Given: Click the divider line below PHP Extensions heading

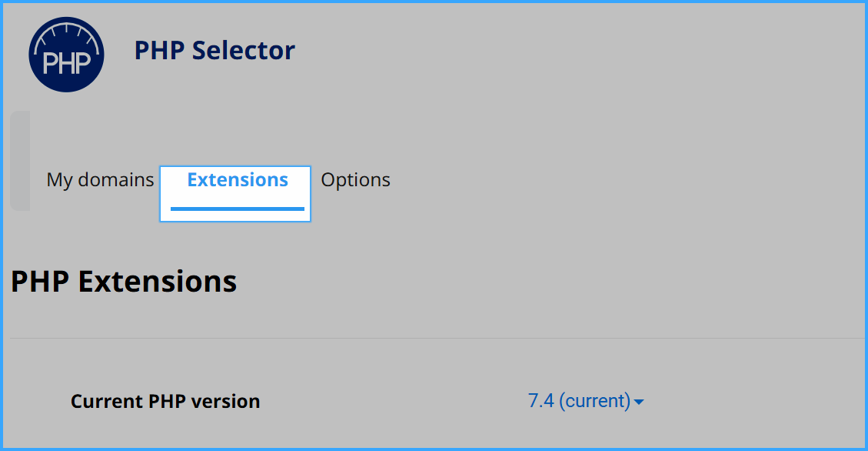Looking at the screenshot, I should click(x=437, y=338).
